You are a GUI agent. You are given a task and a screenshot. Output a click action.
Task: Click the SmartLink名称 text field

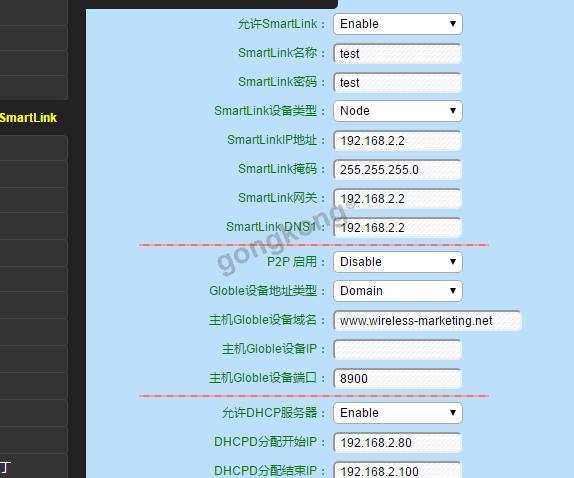pyautogui.click(x=398, y=53)
